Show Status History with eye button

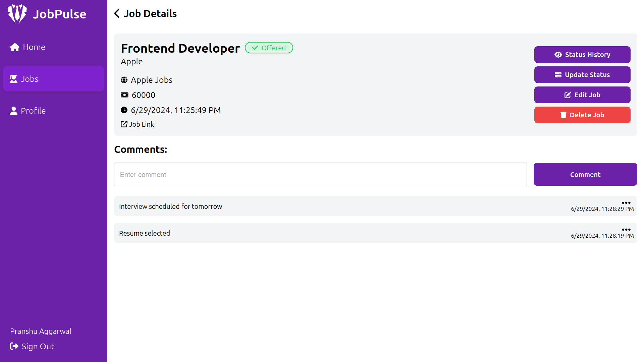pos(582,55)
